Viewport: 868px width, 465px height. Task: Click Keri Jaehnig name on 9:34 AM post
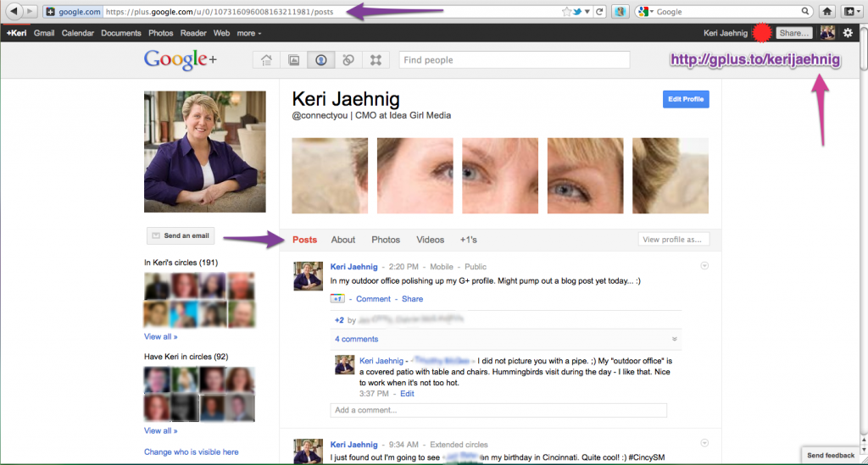point(353,444)
